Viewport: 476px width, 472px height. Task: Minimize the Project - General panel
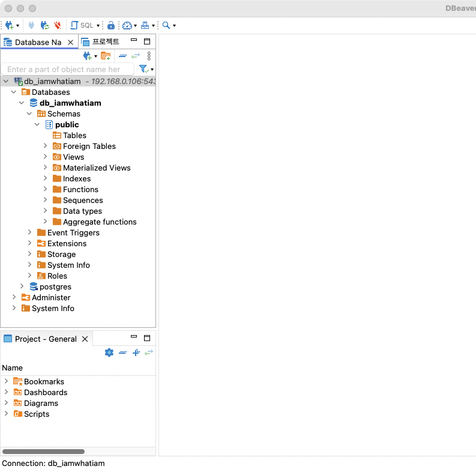click(134, 336)
